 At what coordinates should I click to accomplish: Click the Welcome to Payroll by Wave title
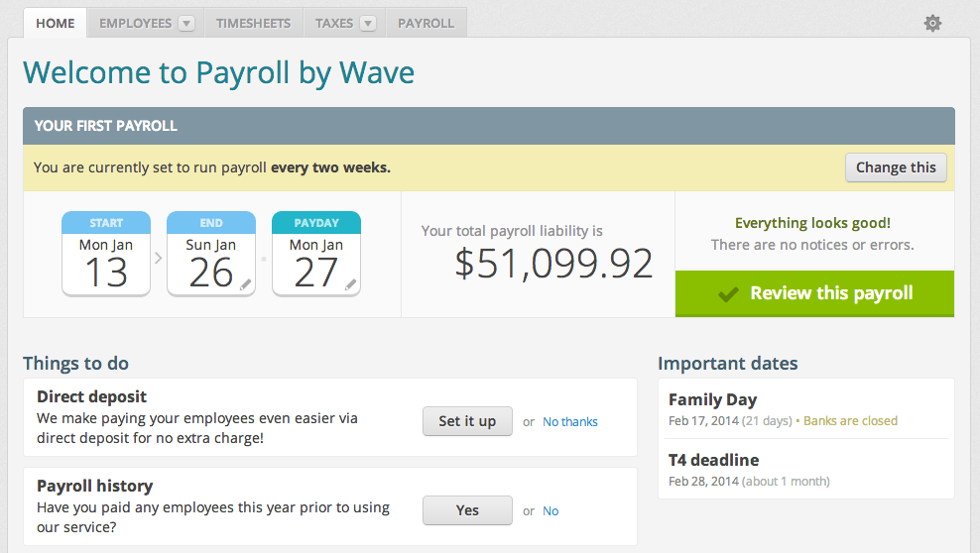(x=219, y=73)
